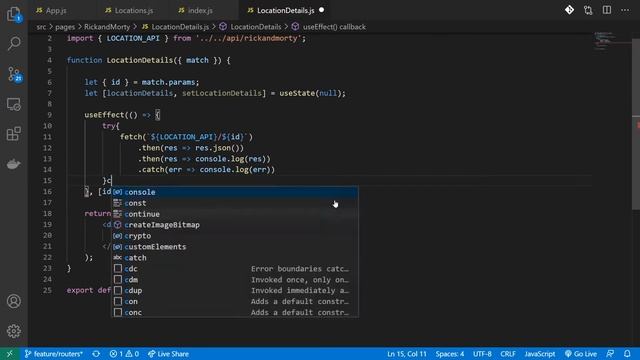Change indentation via Spaces: 4

(x=450, y=354)
